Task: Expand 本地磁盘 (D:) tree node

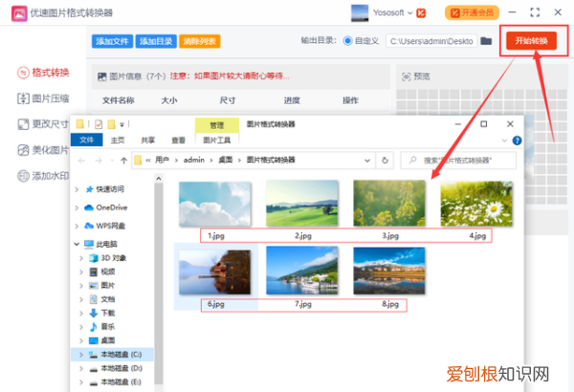Action: point(81,368)
